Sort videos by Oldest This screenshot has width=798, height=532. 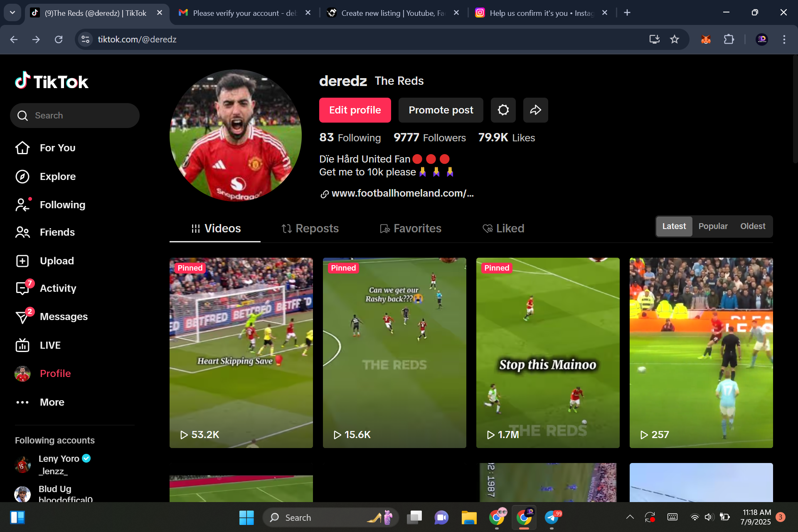pyautogui.click(x=753, y=227)
